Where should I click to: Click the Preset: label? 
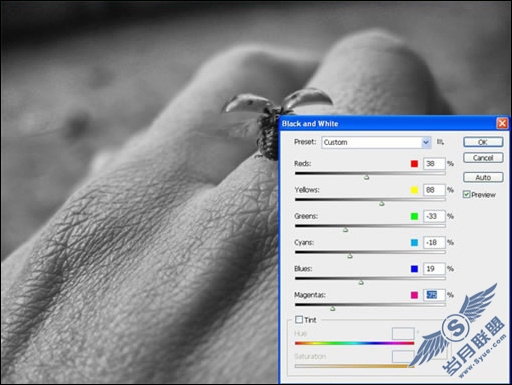pyautogui.click(x=305, y=142)
